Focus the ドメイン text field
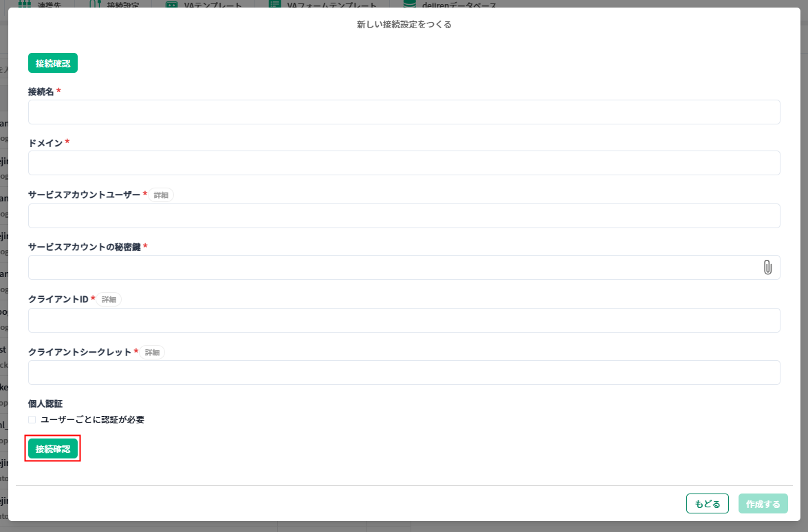 coord(404,163)
